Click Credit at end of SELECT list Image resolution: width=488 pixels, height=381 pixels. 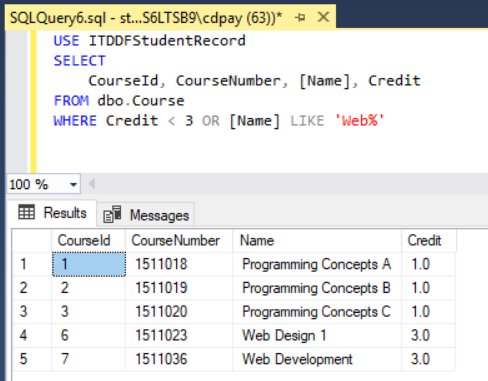tap(394, 81)
